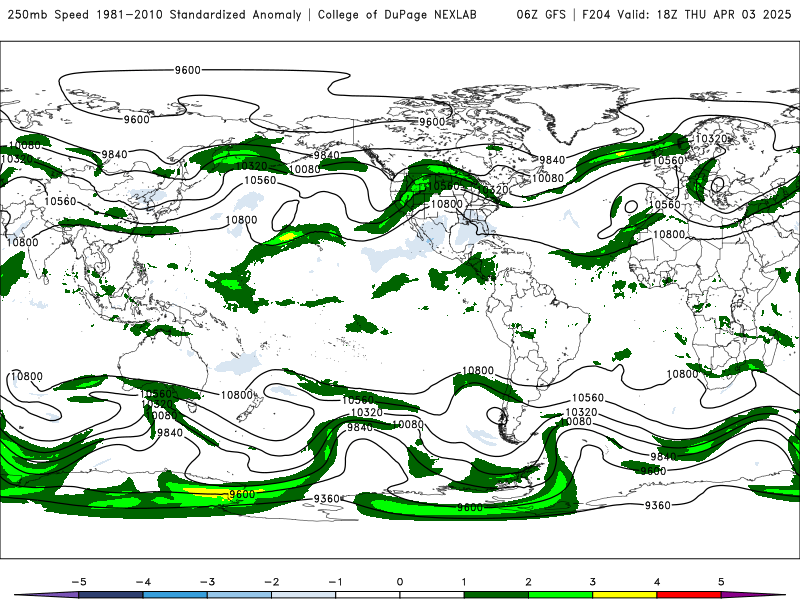The height and width of the screenshot is (600, 800).
Task: Click the '0' tick label on the colorbar
Action: pyautogui.click(x=399, y=582)
